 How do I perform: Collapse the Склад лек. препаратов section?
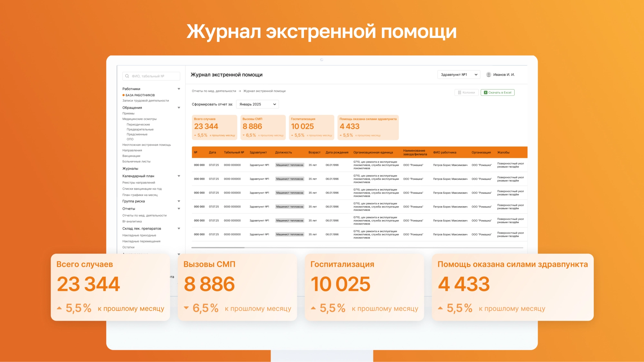pyautogui.click(x=179, y=228)
